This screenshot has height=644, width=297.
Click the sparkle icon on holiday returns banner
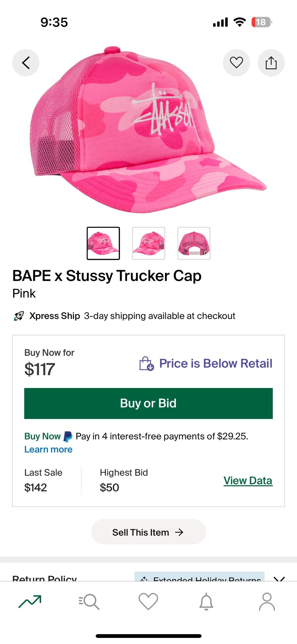(144, 578)
